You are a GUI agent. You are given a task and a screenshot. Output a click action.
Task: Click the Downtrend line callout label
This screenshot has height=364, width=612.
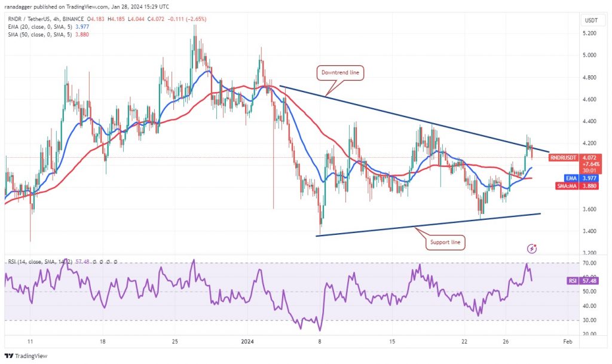[x=340, y=72]
